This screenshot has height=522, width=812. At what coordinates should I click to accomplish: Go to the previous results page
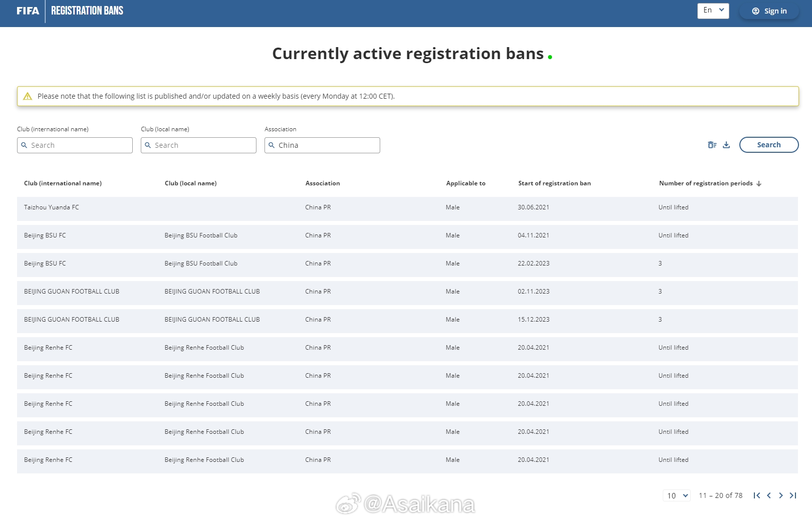(769, 495)
